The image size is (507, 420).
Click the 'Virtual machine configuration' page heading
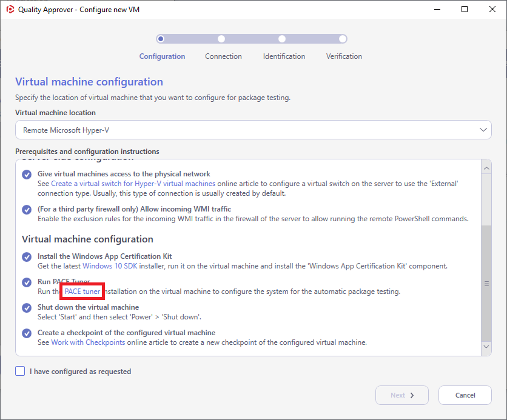click(x=89, y=82)
